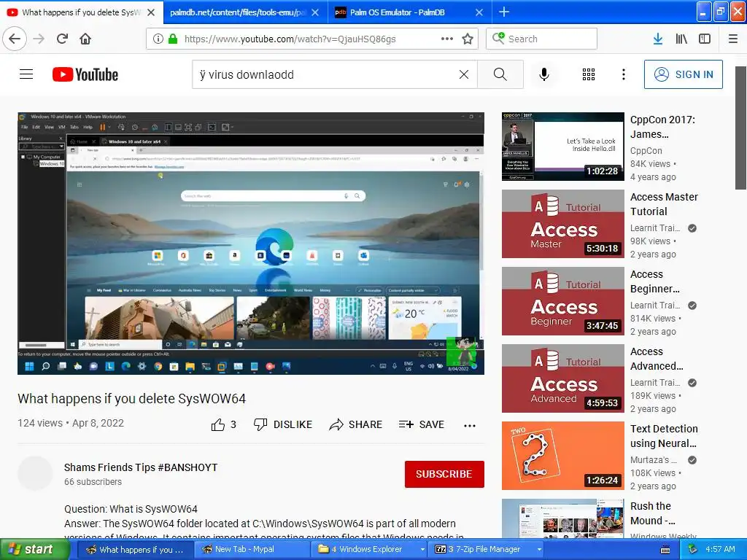
Task: Go back using browser back arrow
Action: coord(15,39)
